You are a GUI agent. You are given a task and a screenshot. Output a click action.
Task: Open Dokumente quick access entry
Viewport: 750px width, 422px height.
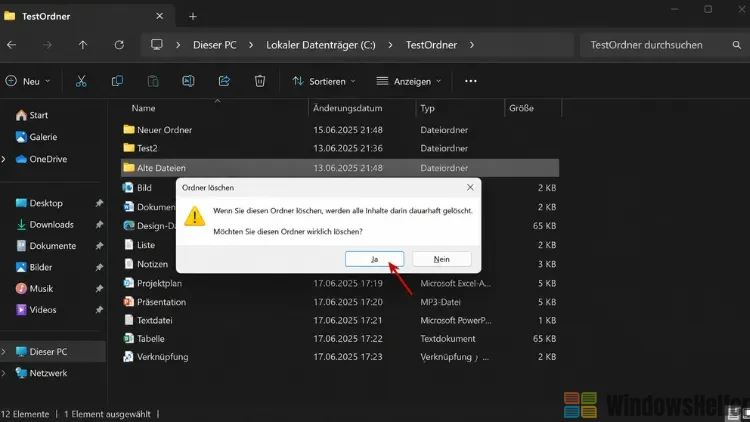click(45, 246)
